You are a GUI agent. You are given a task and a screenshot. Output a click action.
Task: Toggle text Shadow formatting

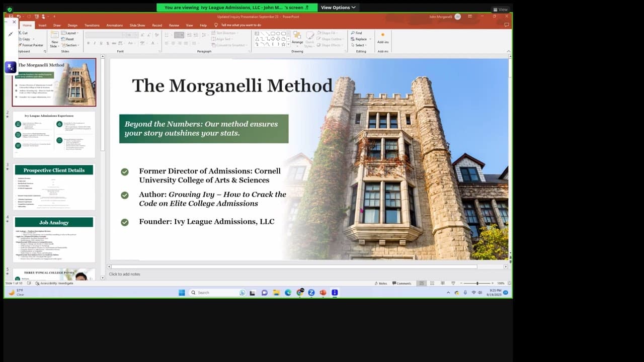click(x=108, y=43)
